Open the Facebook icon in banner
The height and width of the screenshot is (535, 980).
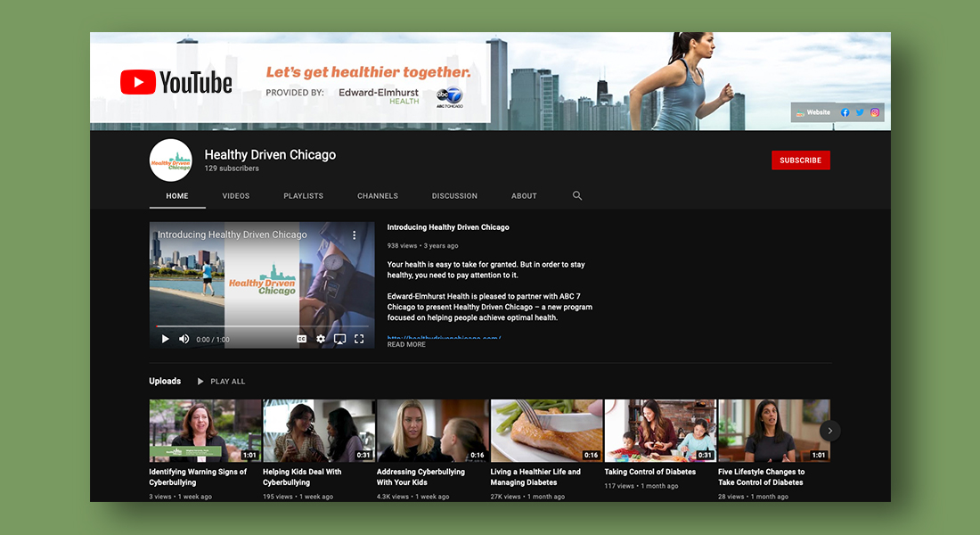tap(845, 113)
